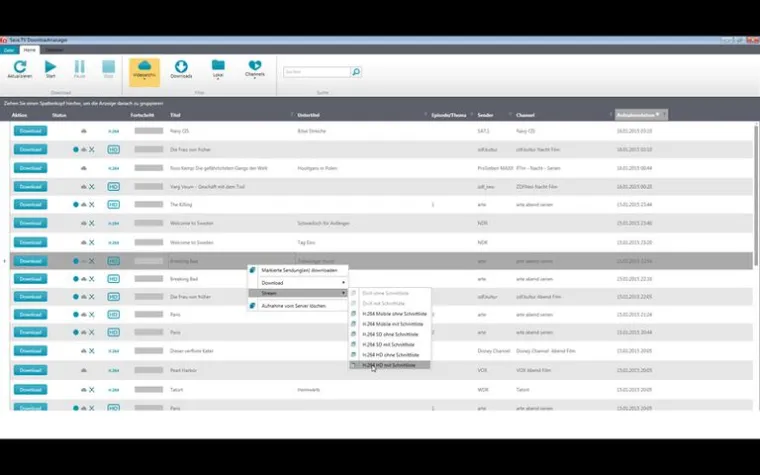Select H.264 HD mit Schnittliste stream option

(391, 365)
